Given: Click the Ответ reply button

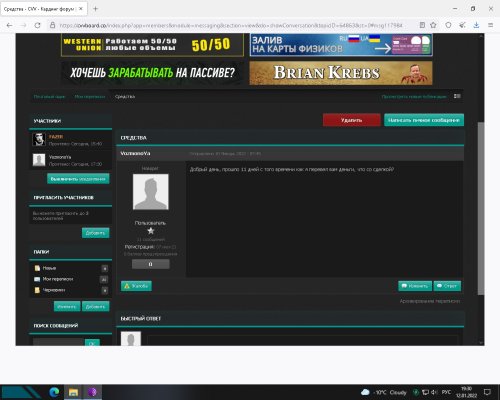Looking at the screenshot, I should pyautogui.click(x=447, y=286).
